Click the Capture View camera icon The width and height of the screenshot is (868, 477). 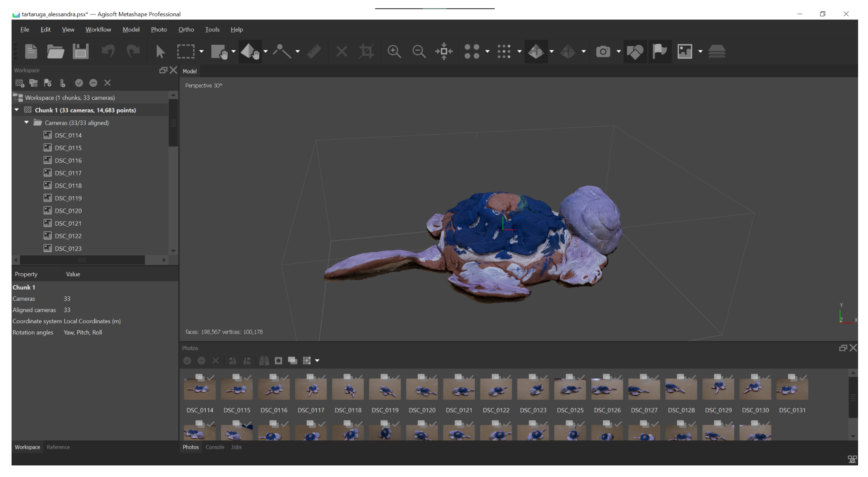click(x=603, y=52)
